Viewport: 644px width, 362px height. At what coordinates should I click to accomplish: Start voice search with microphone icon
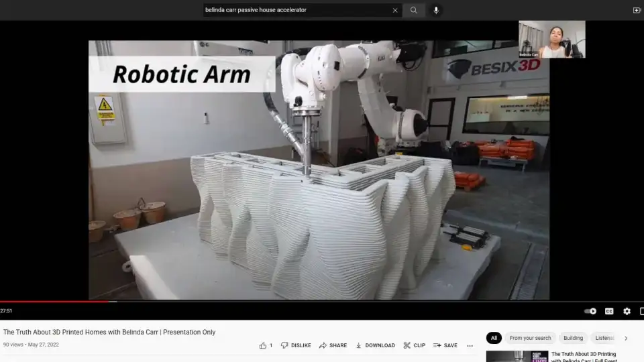pos(436,10)
